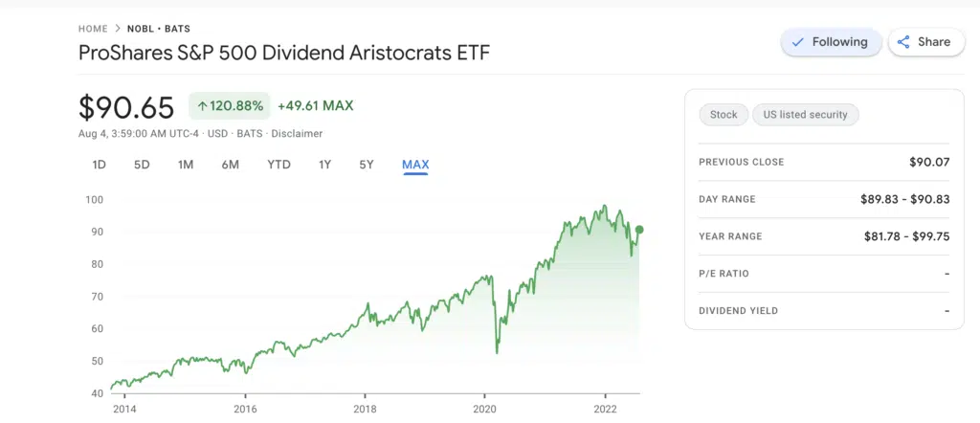The image size is (980, 423).
Task: View the 1Y price range
Action: [324, 165]
